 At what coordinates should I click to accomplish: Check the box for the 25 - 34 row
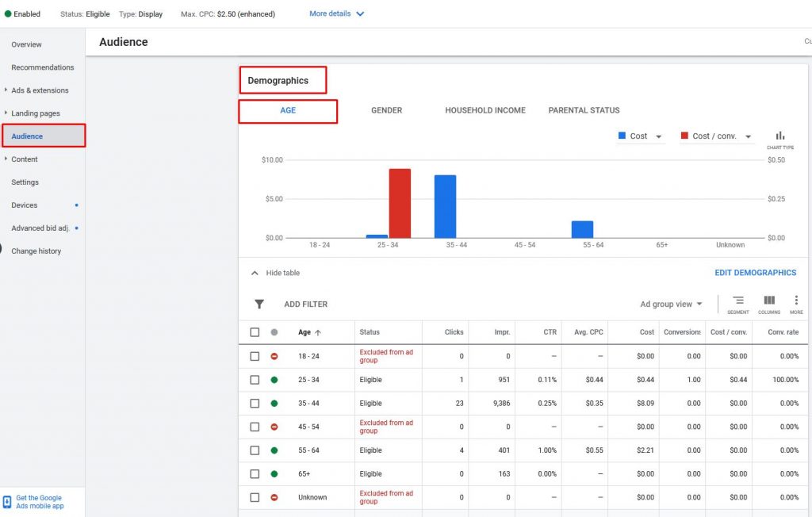255,380
